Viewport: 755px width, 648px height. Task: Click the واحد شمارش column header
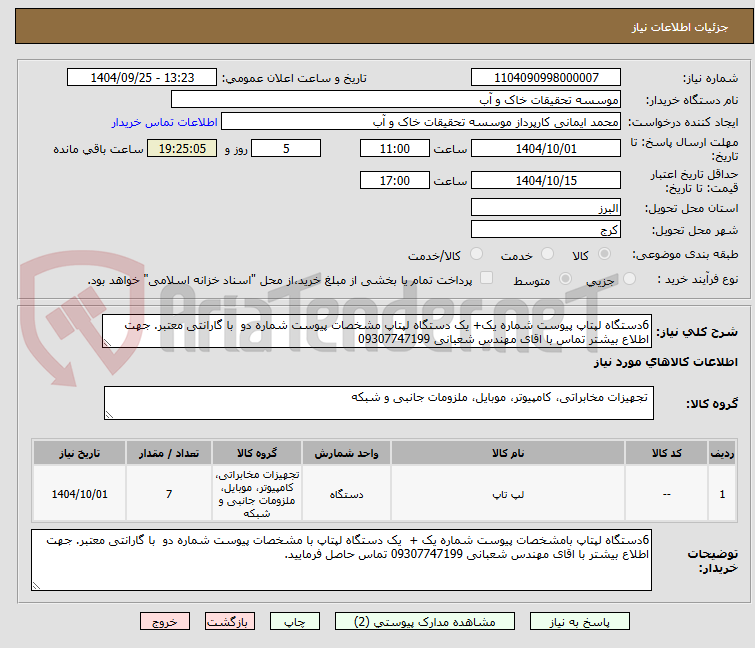pyautogui.click(x=347, y=453)
